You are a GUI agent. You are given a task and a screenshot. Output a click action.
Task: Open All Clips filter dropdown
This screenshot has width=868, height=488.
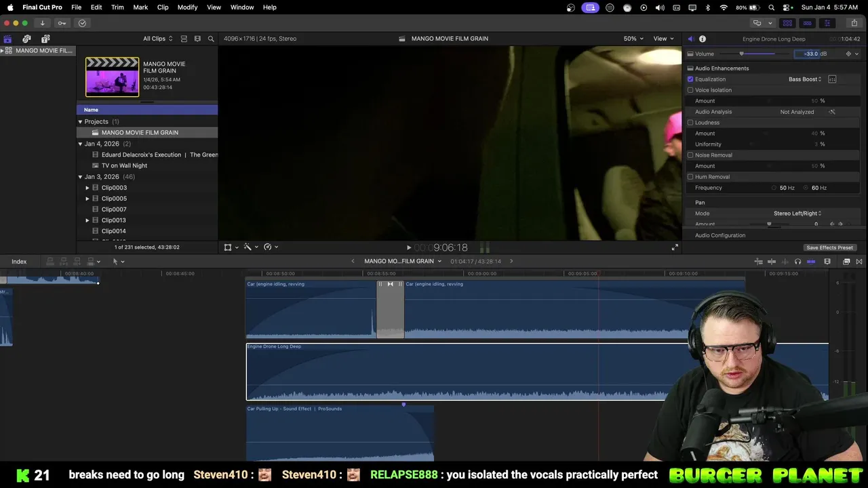(x=157, y=39)
